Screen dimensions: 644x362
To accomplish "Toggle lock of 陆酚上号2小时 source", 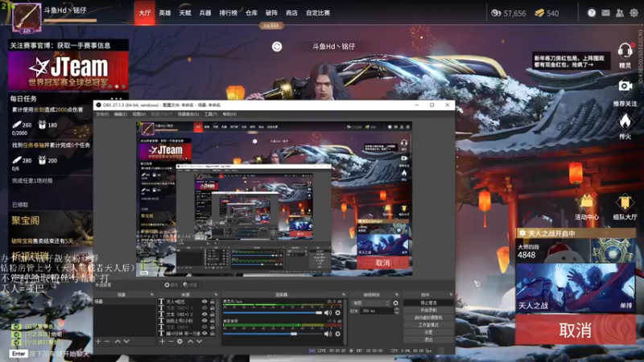I will (x=213, y=321).
